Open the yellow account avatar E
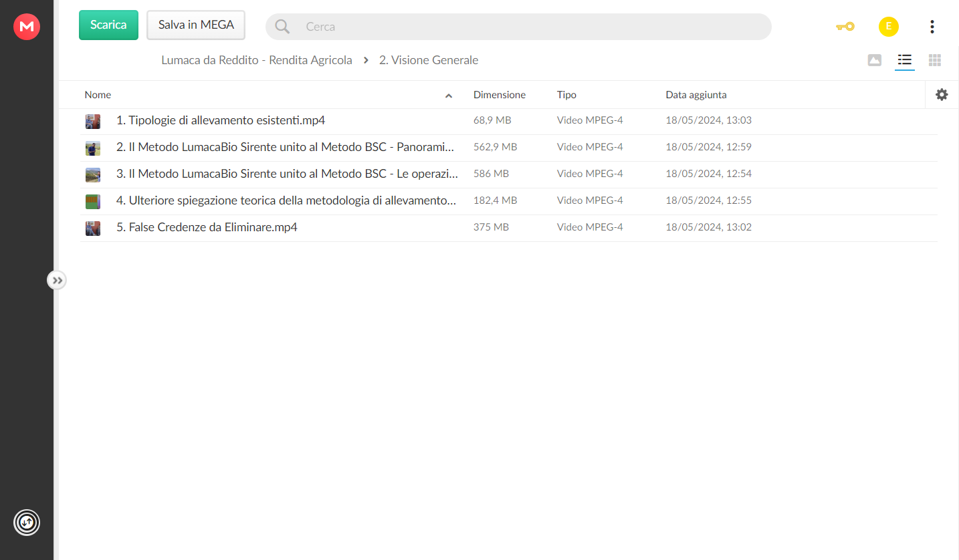 click(889, 27)
